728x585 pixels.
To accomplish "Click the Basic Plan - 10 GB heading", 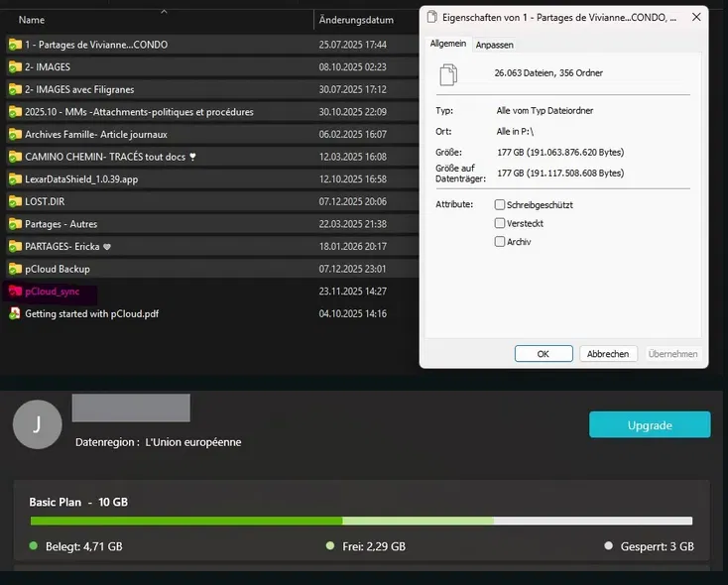I will tap(78, 503).
